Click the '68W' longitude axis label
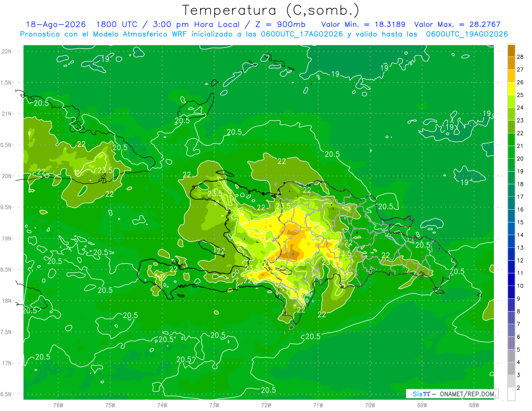 pyautogui.click(x=474, y=405)
